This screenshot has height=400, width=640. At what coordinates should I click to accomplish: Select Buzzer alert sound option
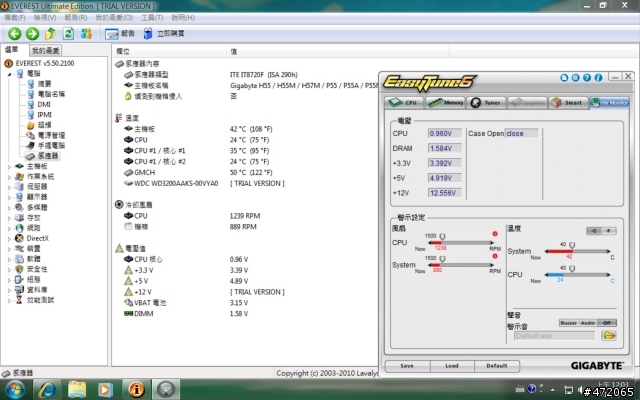(568, 323)
